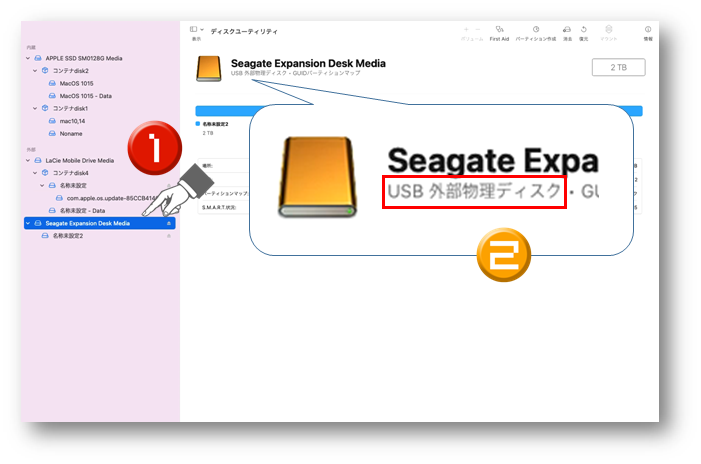Click the 2 TB capacity box

coord(618,67)
